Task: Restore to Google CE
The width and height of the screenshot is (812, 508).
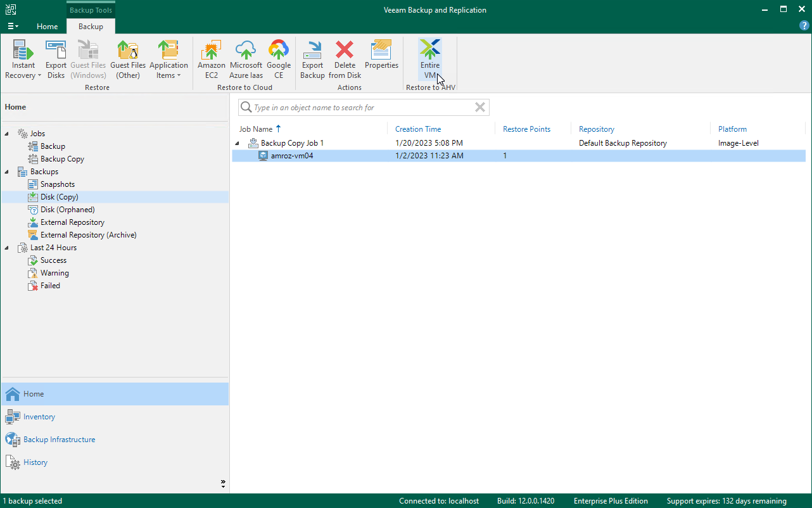Action: coord(279,59)
